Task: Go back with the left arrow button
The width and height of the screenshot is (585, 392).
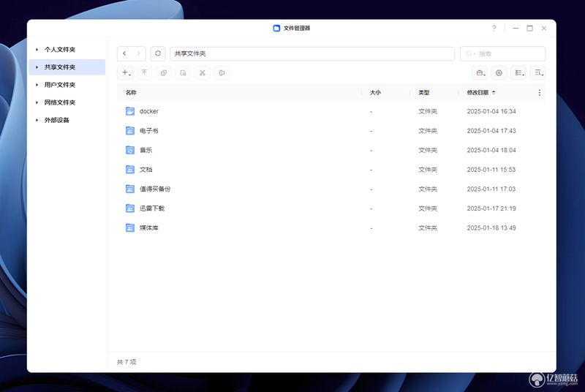Action: click(x=124, y=53)
